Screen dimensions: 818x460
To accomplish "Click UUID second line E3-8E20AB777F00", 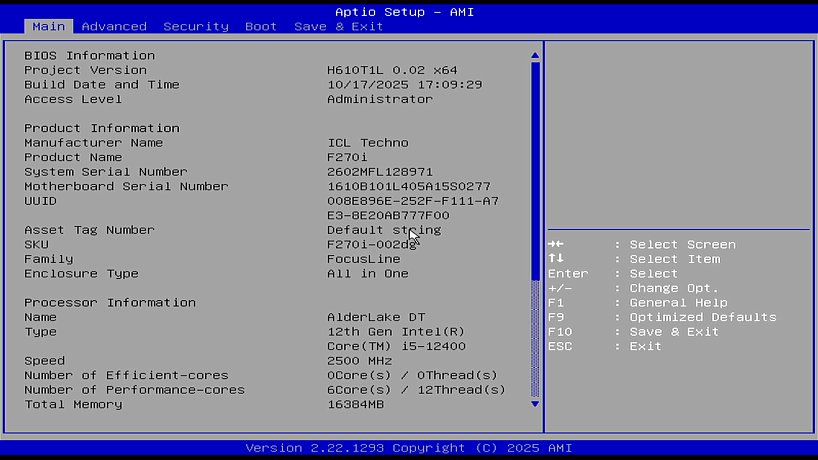I will coord(388,215).
